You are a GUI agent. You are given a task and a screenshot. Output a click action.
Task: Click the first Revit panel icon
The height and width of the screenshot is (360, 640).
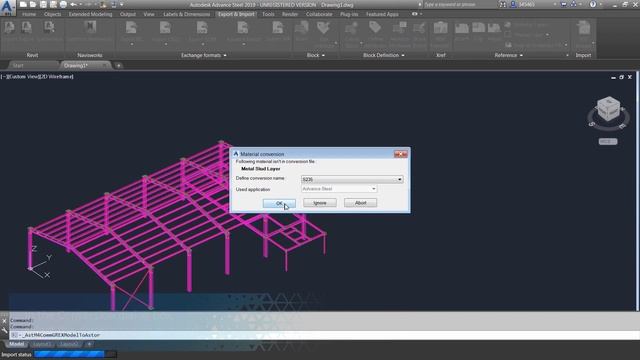click(x=9, y=27)
